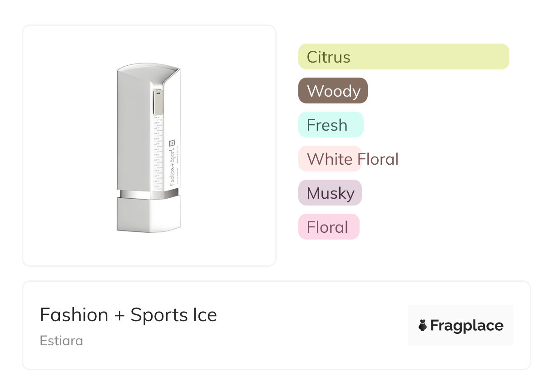Click the Estiara brand name
This screenshot has height=392, width=553.
(x=61, y=341)
